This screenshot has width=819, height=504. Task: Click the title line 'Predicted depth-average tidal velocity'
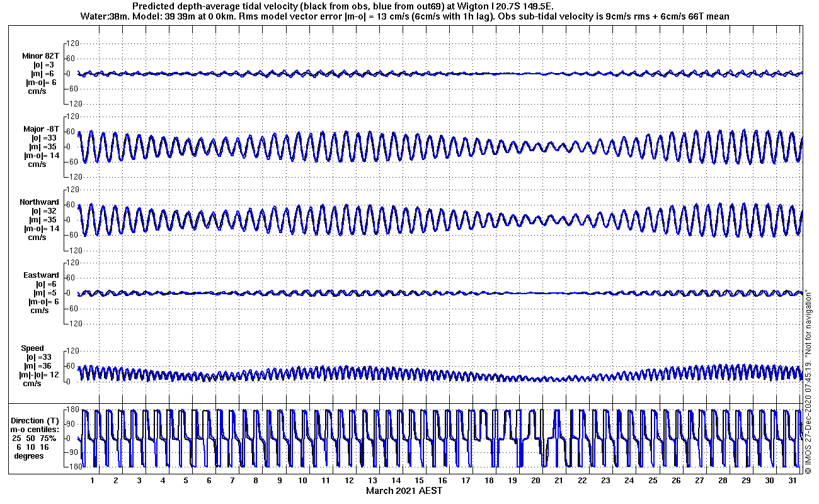tap(343, 6)
